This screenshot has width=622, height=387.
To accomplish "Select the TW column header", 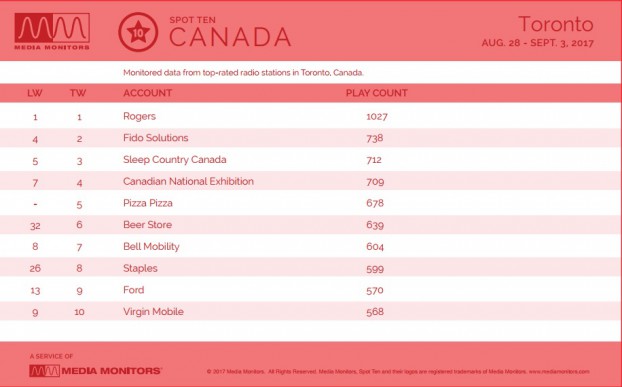I will (x=78, y=93).
